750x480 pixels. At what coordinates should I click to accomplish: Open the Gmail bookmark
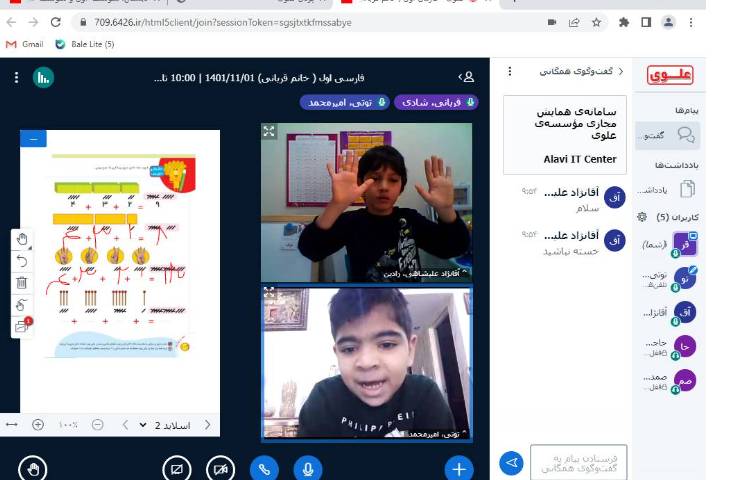24,44
